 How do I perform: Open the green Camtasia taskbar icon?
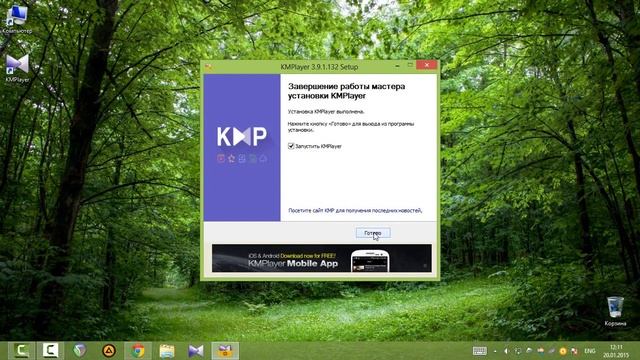coord(21,350)
